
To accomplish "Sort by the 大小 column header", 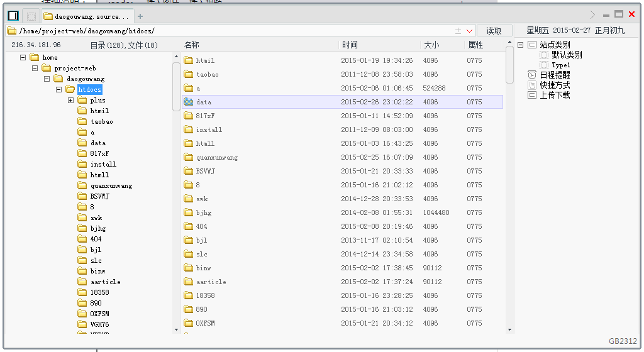I will [x=442, y=45].
